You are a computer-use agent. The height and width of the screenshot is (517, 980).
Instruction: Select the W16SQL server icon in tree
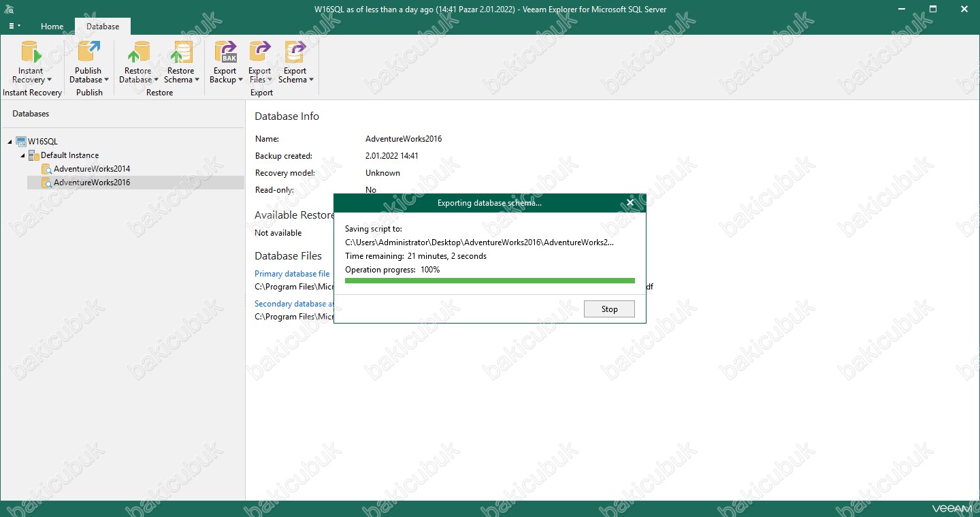(21, 142)
